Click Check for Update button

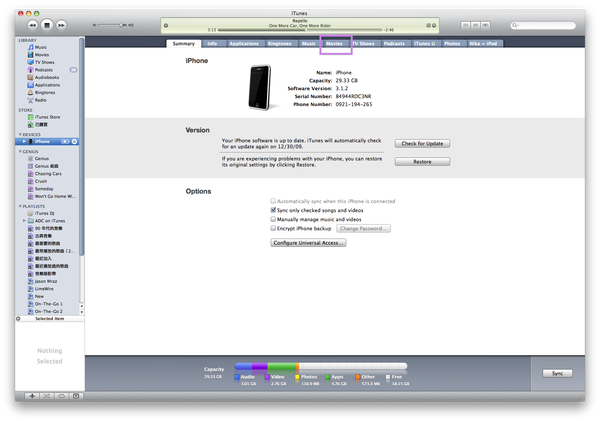422,143
